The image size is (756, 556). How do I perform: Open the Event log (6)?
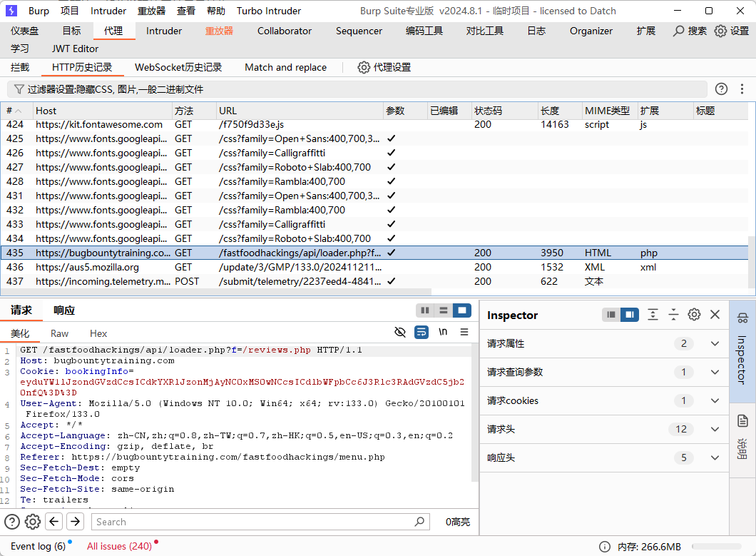pos(38,546)
